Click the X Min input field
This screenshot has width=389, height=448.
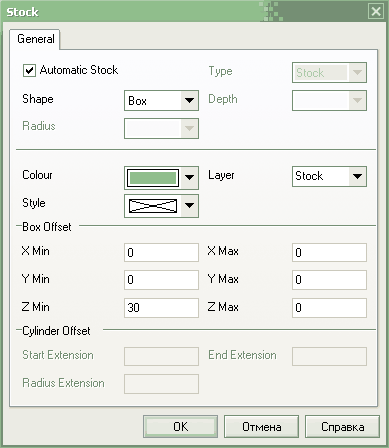pyautogui.click(x=161, y=252)
